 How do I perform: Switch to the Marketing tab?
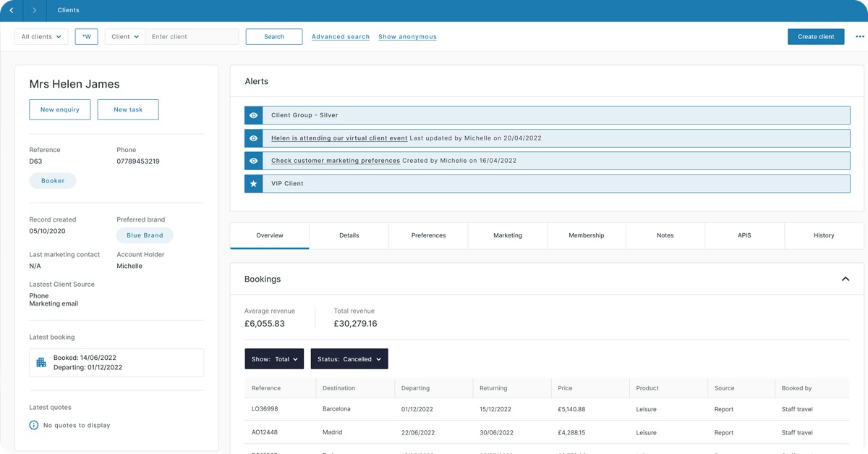pyautogui.click(x=507, y=235)
